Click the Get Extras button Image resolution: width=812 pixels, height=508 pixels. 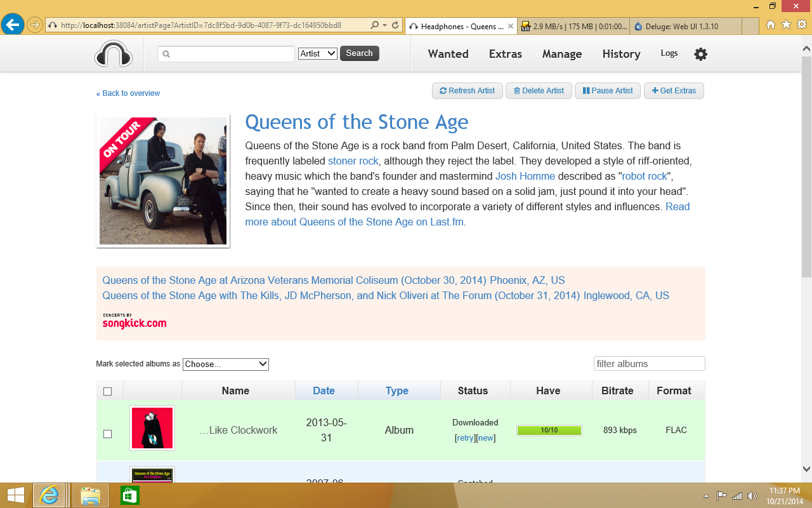(x=674, y=91)
